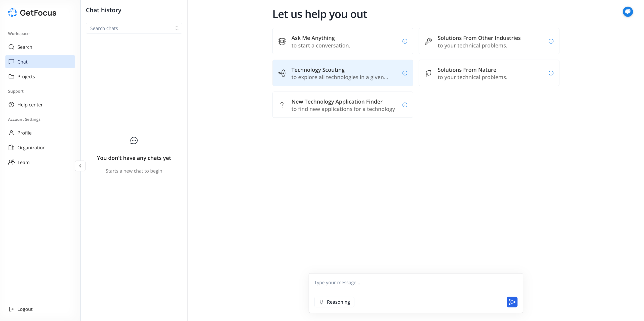Viewport: 644px width, 321px height.
Task: Click info icon for Ask Me Anything
Action: [405, 41]
